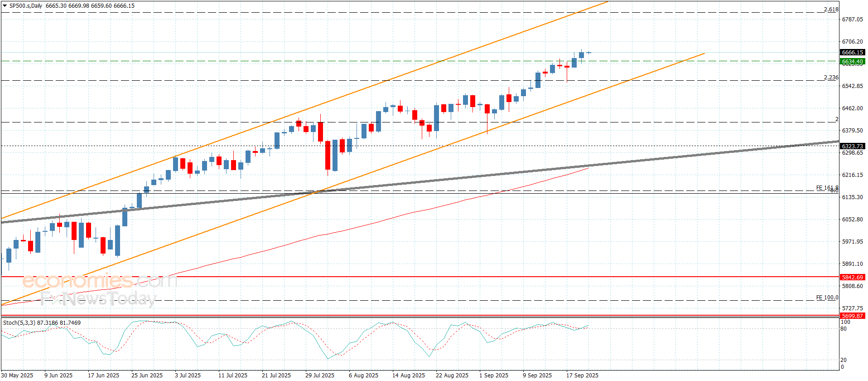The image size is (868, 381).
Task: Click the 5971.95 price axis value
Action: 852,242
